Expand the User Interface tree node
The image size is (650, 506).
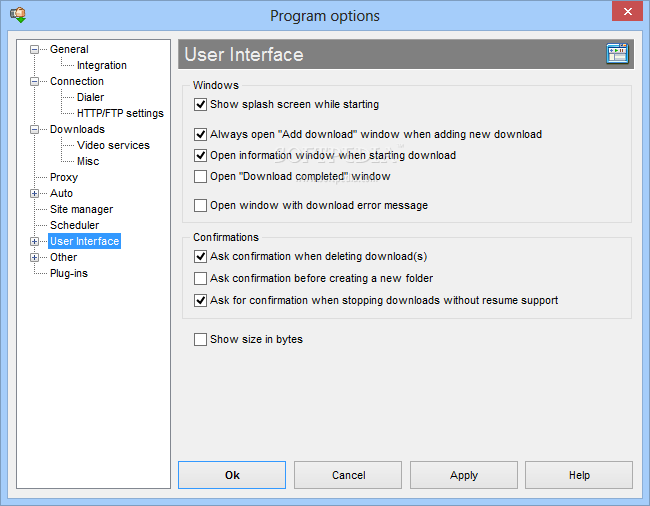tap(34, 242)
